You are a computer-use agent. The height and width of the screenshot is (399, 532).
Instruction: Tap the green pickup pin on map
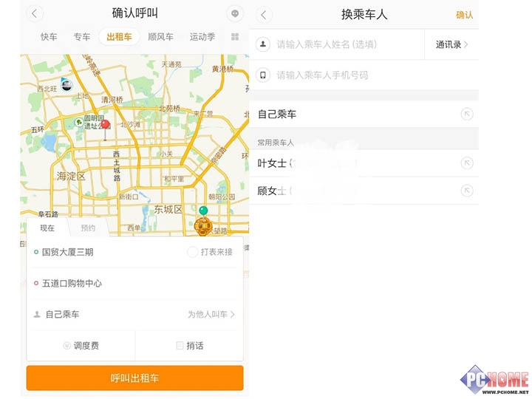pyautogui.click(x=203, y=211)
